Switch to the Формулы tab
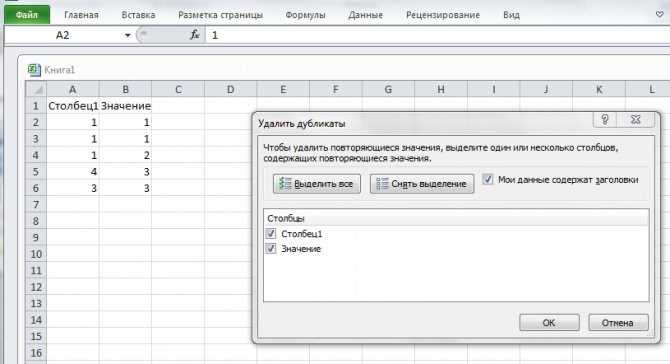This screenshot has height=364, width=670. pos(305,15)
